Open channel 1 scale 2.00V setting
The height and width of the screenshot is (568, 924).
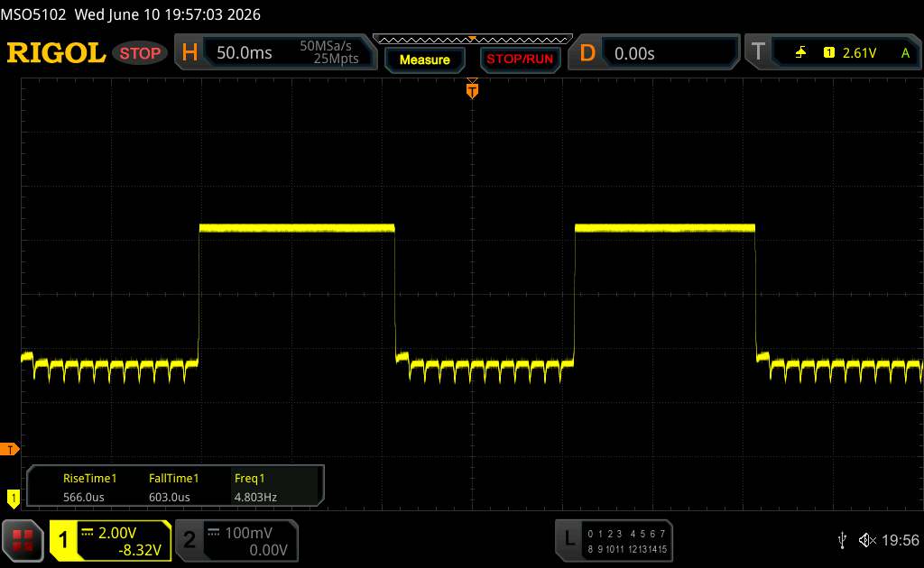pos(117,533)
